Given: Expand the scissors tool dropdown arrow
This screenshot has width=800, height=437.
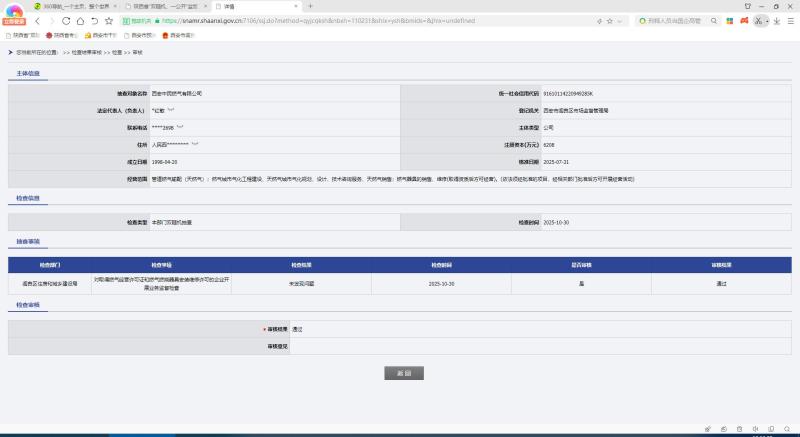Looking at the screenshot, I should click(768, 20).
